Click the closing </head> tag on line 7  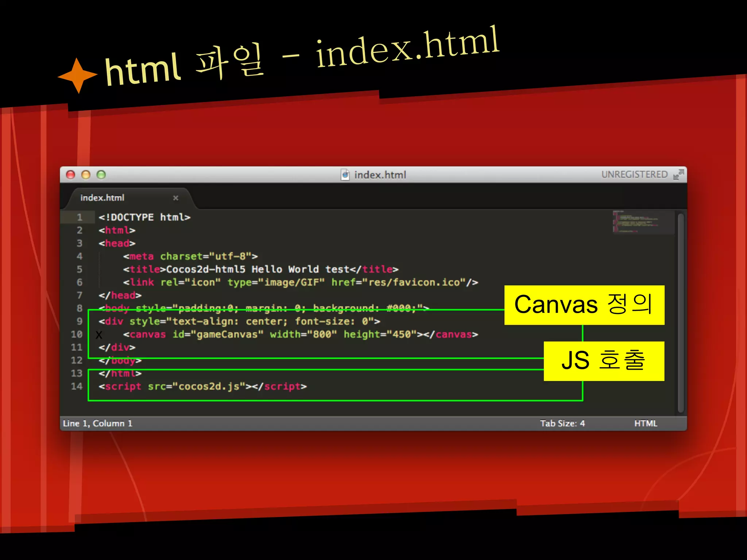(x=120, y=295)
